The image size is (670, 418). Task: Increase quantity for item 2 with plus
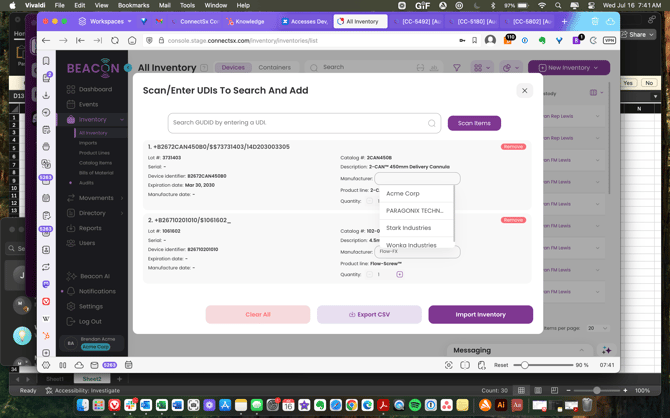click(x=400, y=274)
